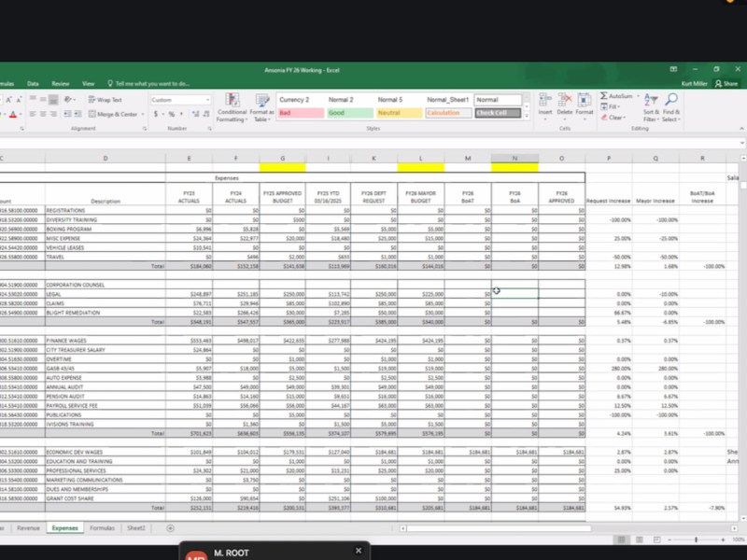The width and height of the screenshot is (747, 560).
Task: Expand the cell styles gallery arrow
Action: point(527,116)
